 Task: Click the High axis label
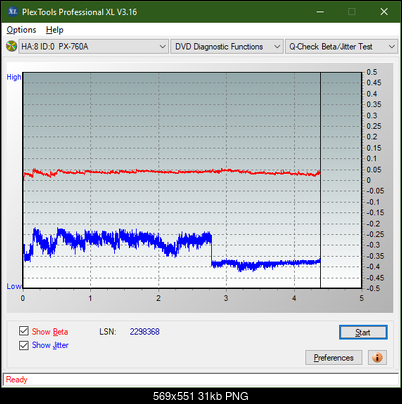pyautogui.click(x=14, y=77)
